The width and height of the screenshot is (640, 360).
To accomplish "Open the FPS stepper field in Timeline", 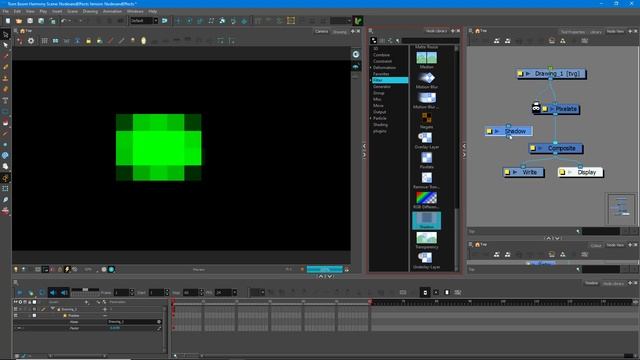I will 225,292.
